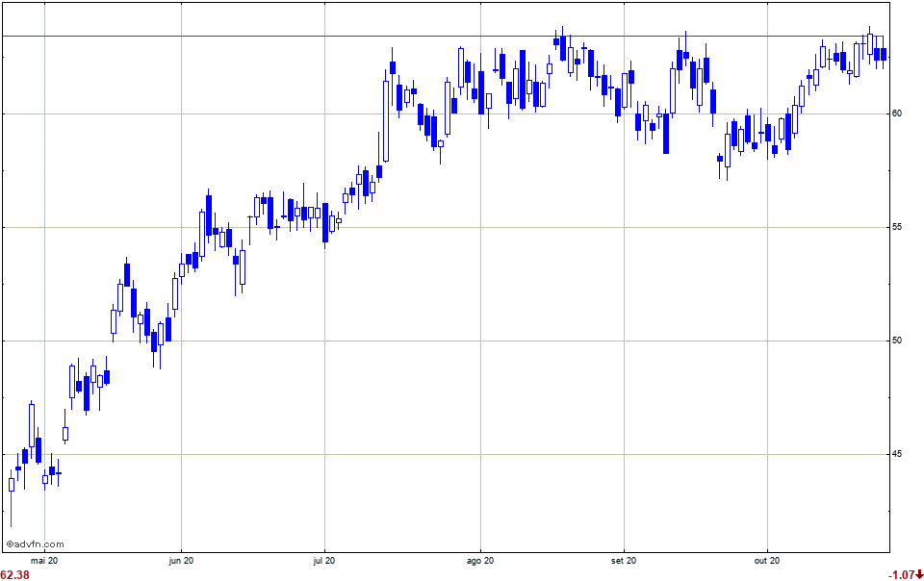
Task: Click the 55 price axis label
Action: pyautogui.click(x=897, y=227)
